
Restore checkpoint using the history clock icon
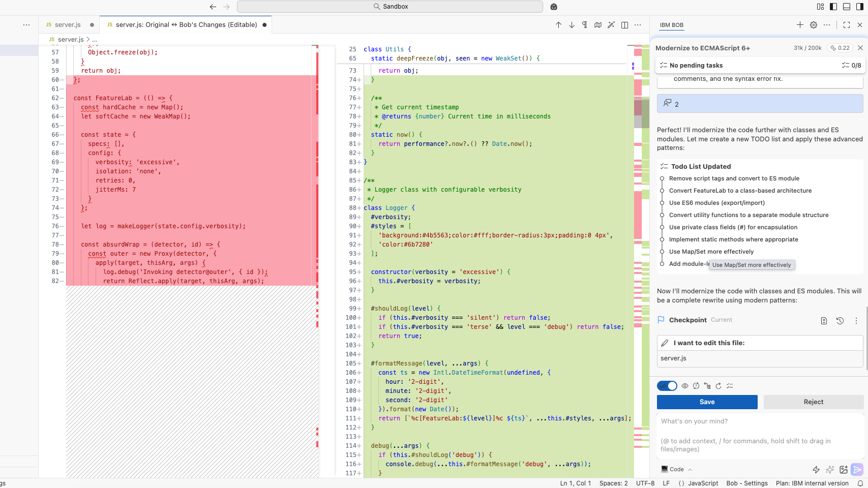click(840, 321)
